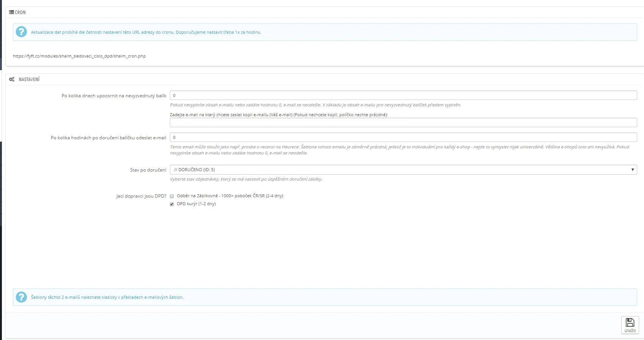Image resolution: width=644 pixels, height=340 pixels.
Task: Open the Stav po doručení dropdown
Action: coord(403,170)
